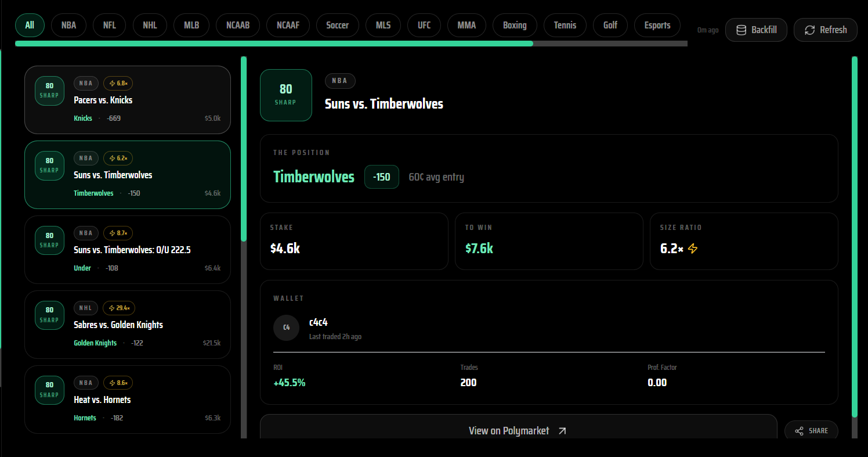This screenshot has width=868, height=457.
Task: Click the NBA pill above Suns vs. Timberwolves title
Action: pos(340,81)
